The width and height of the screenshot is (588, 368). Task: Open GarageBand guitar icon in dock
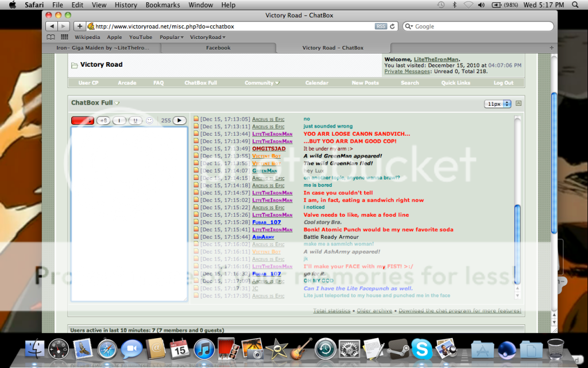299,349
